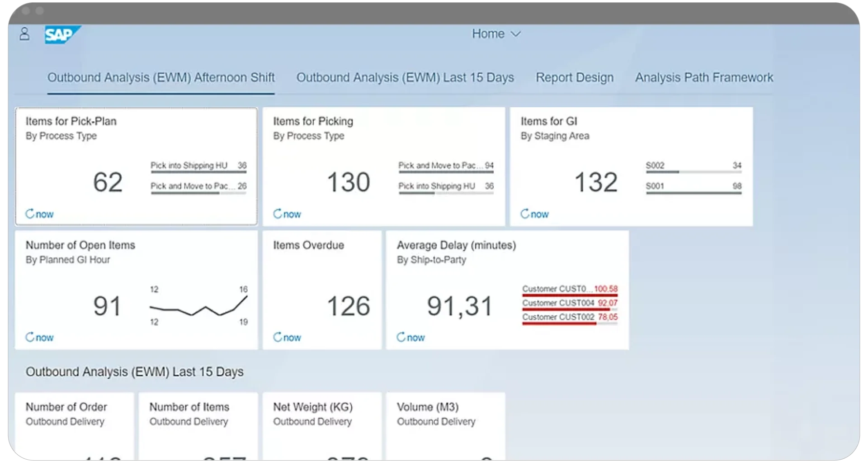Open the Number of Order tile
This screenshot has width=868, height=462.
(75, 426)
